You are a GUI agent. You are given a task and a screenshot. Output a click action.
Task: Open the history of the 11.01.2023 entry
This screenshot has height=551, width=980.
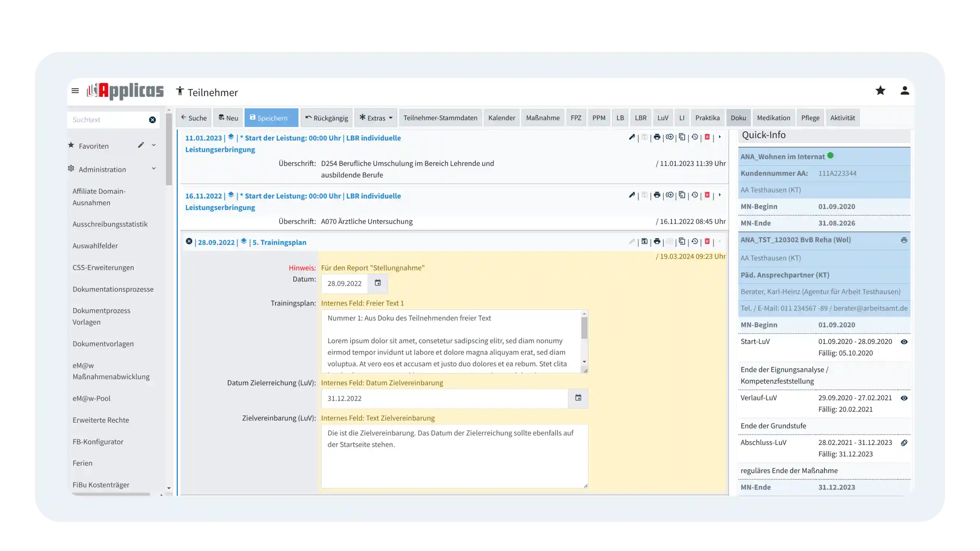694,137
